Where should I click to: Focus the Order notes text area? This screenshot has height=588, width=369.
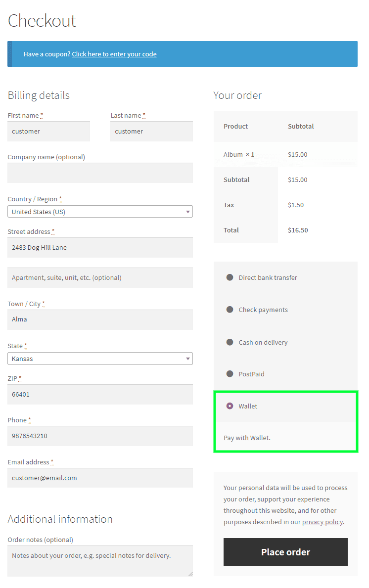click(x=100, y=561)
